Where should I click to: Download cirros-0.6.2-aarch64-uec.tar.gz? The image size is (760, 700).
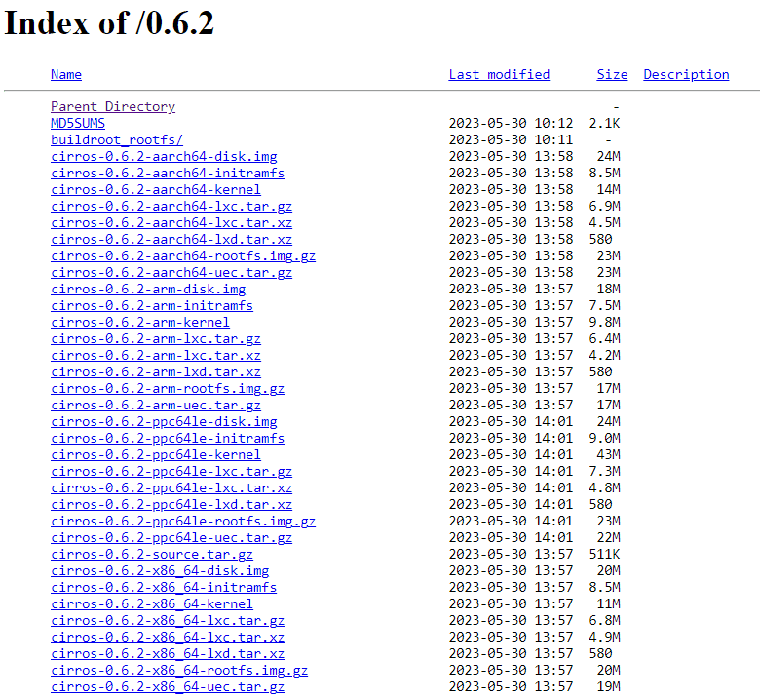click(x=171, y=272)
